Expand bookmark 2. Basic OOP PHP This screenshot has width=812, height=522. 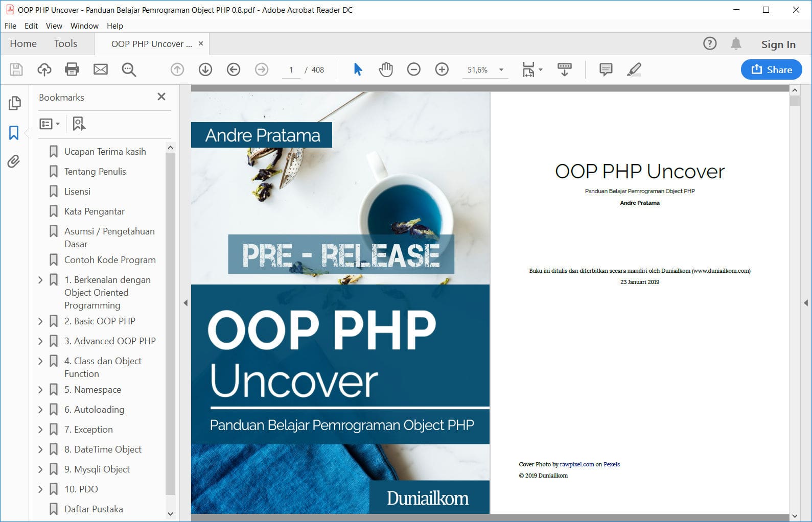click(40, 321)
